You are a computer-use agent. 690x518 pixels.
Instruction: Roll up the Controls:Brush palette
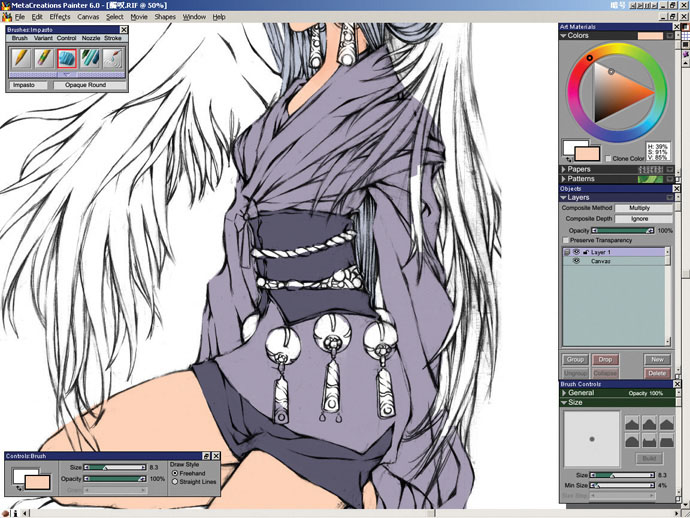(206, 456)
